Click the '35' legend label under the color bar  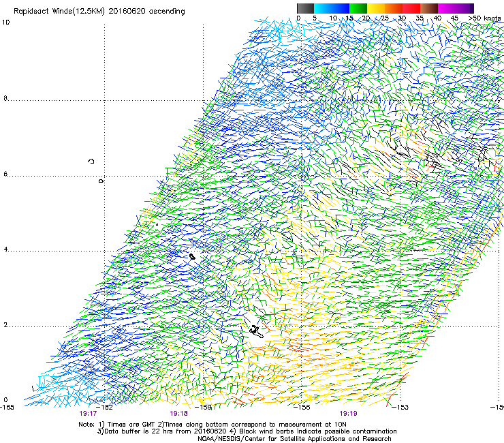click(x=420, y=18)
